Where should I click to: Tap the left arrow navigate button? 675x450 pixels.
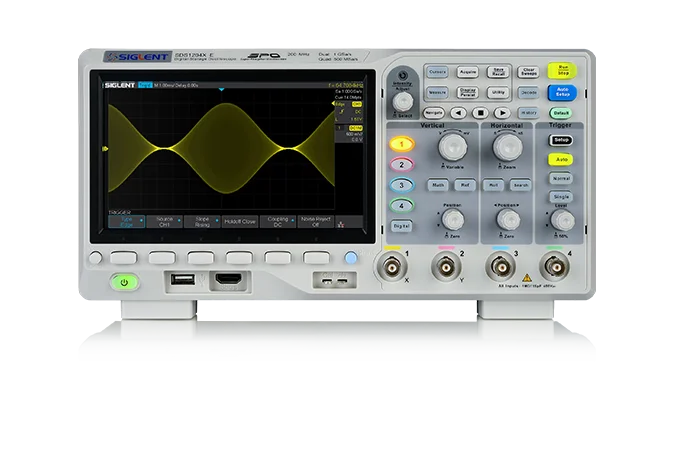(458, 113)
